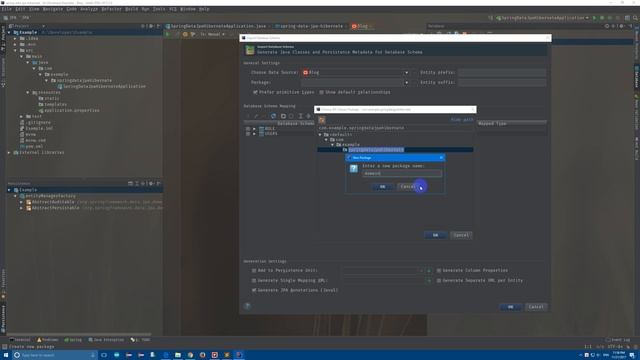Click the expand all mapping icon
This screenshot has width=640, height=360.
point(300,116)
